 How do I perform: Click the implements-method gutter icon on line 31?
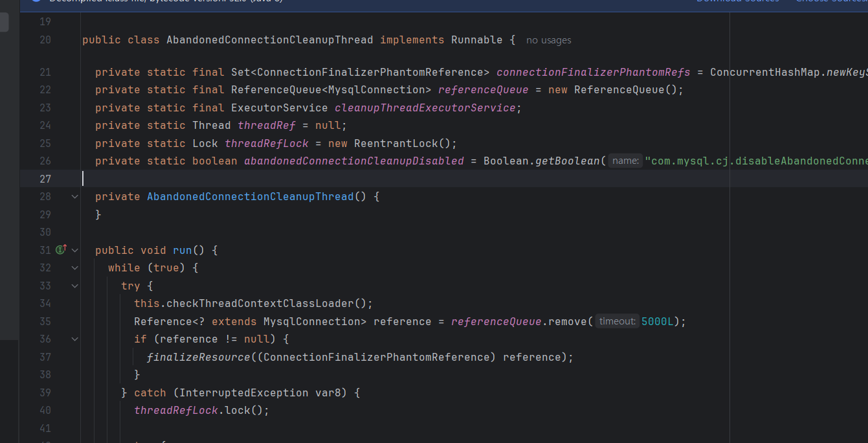point(61,249)
